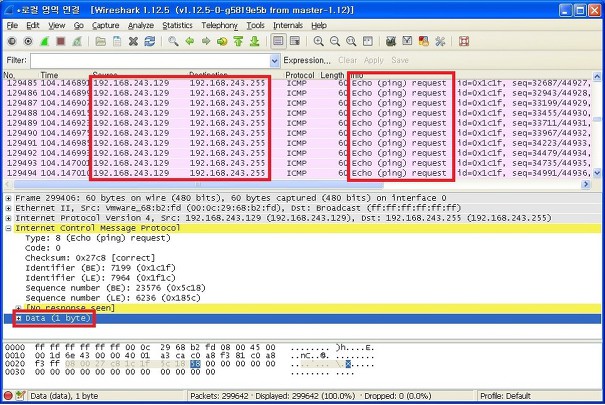Image resolution: width=605 pixels, height=405 pixels.
Task: Open the Analyze menu
Action: (141, 25)
